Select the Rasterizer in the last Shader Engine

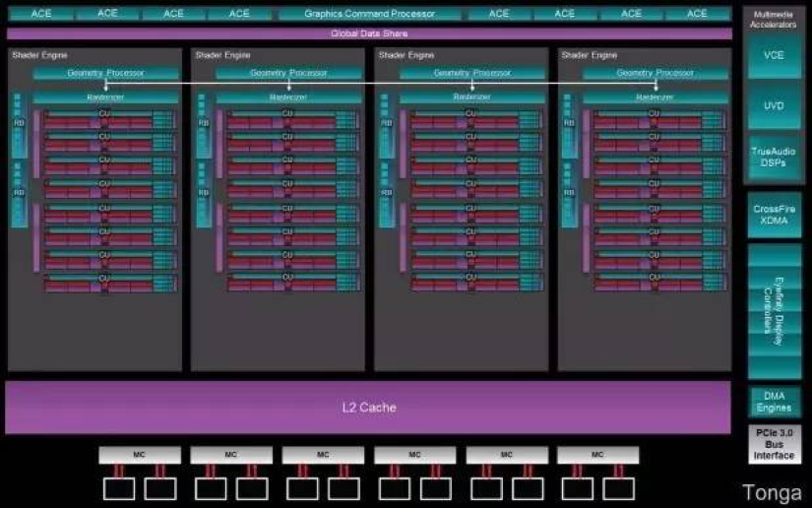point(656,97)
